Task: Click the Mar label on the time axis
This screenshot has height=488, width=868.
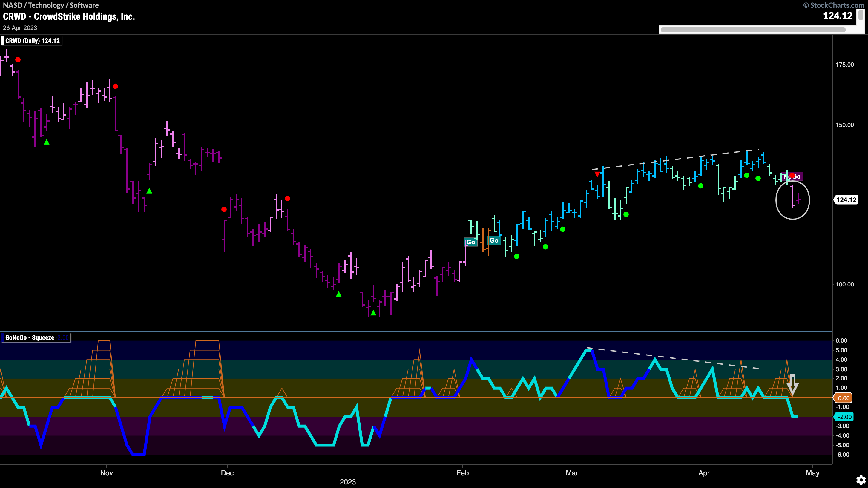Action: [x=572, y=473]
